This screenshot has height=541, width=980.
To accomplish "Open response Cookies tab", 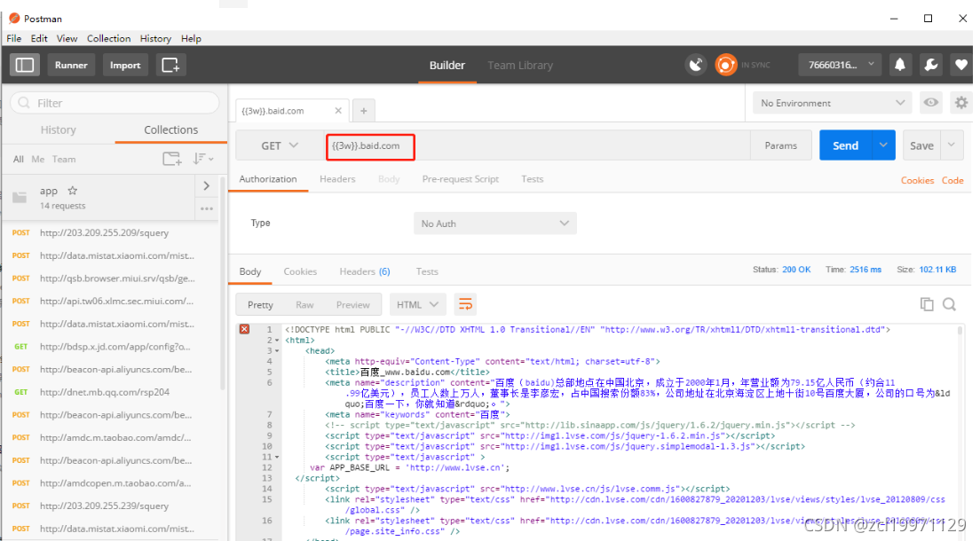I will click(300, 271).
